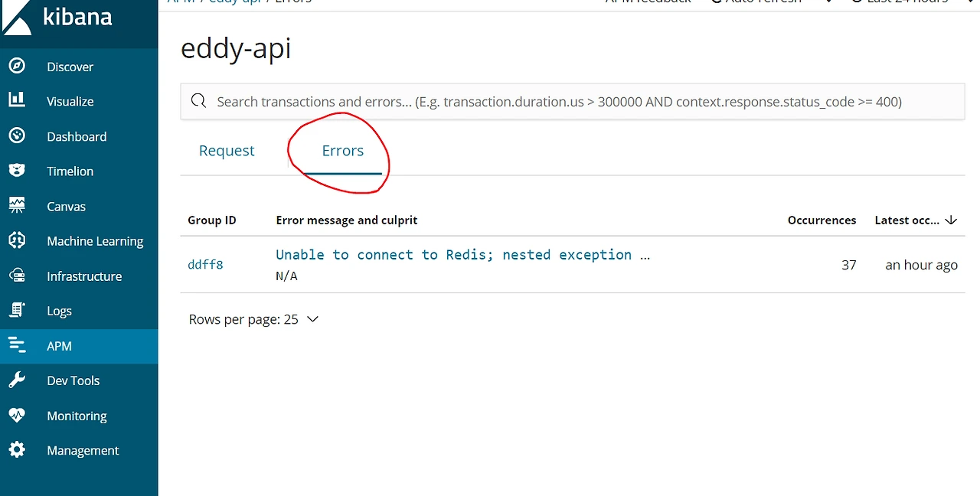The height and width of the screenshot is (496, 980).
Task: Open 'Unable to connect to Redis' error
Action: click(x=462, y=254)
